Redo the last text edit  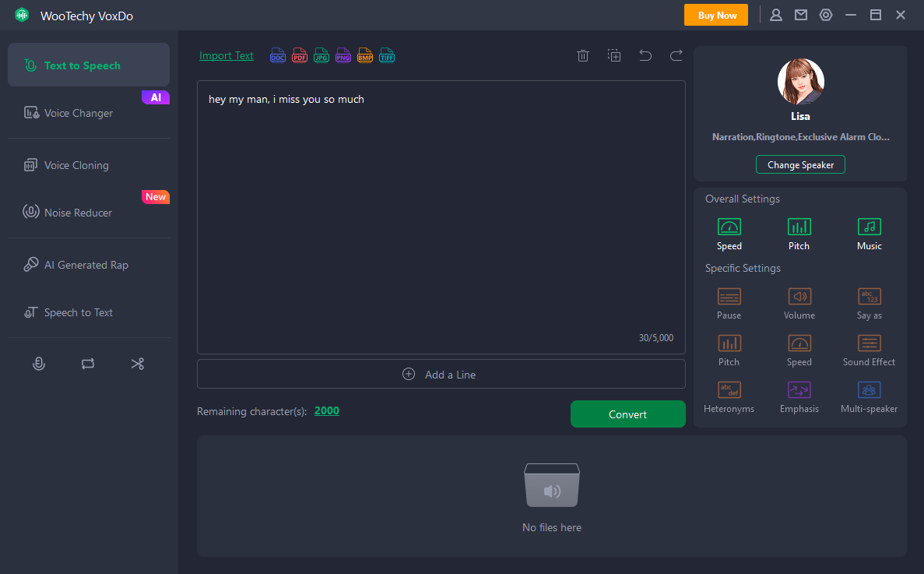pyautogui.click(x=676, y=55)
